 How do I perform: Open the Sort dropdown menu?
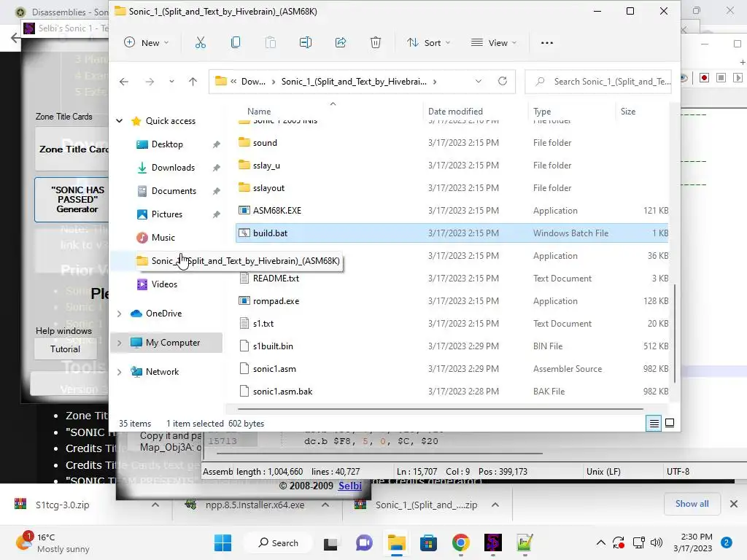coord(428,43)
